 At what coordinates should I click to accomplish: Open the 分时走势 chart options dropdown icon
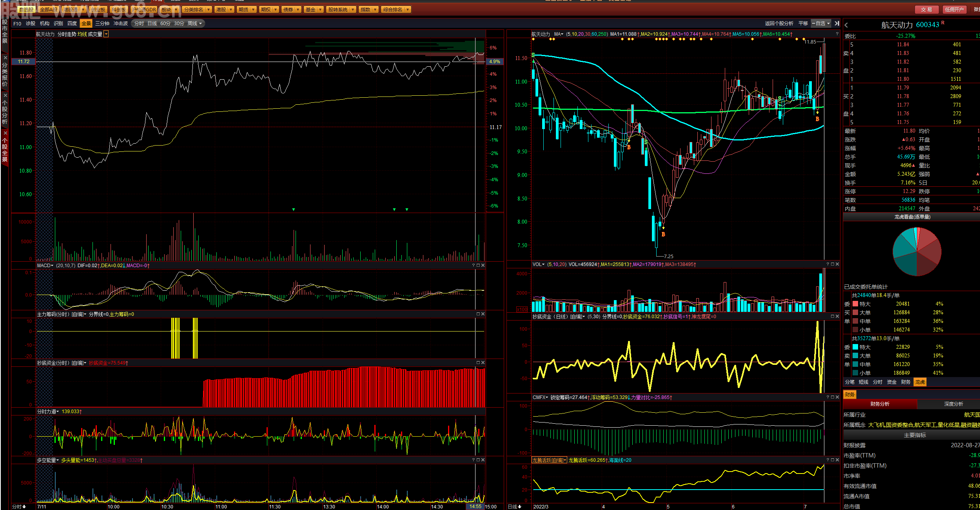coord(106,34)
